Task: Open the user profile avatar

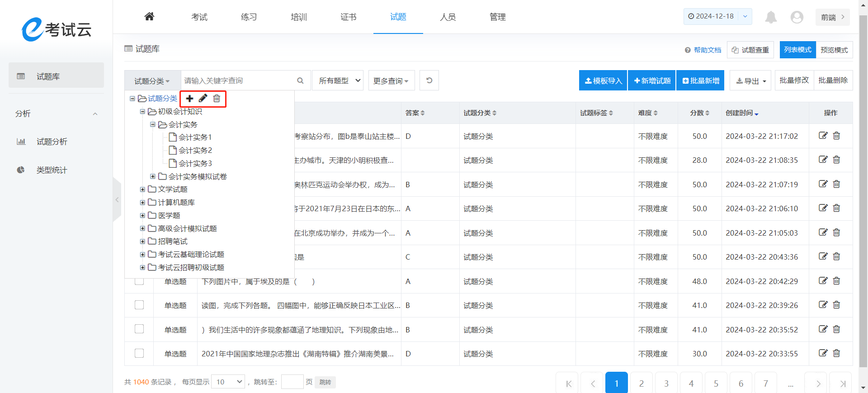Action: tap(797, 17)
